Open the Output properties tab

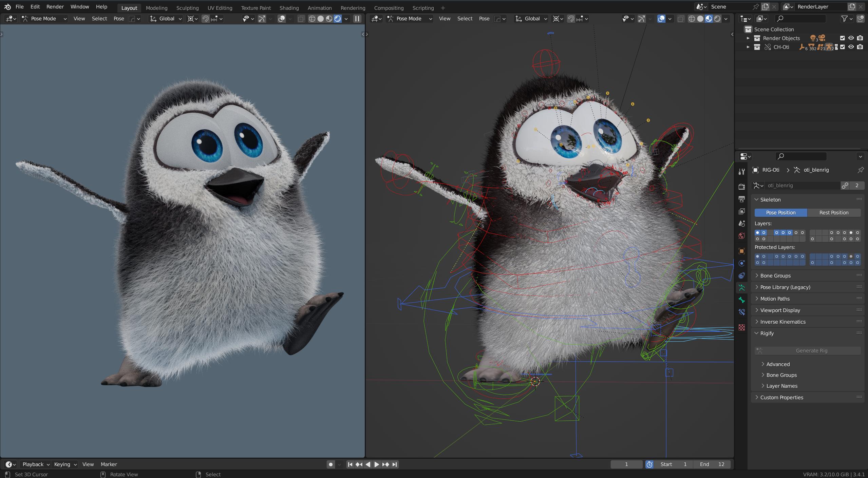(x=742, y=199)
